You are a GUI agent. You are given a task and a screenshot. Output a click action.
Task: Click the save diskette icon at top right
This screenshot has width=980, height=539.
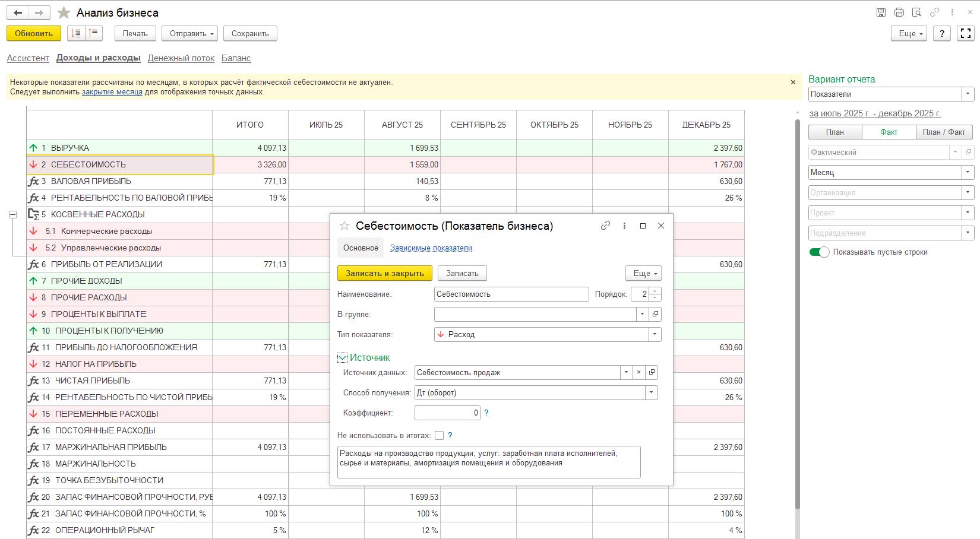click(x=881, y=12)
